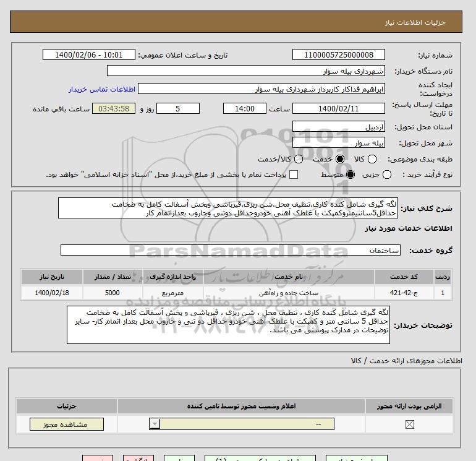Click the اعلام وضعیت مجوز توسط تامین کننده header
The image size is (476, 461).
(x=241, y=406)
